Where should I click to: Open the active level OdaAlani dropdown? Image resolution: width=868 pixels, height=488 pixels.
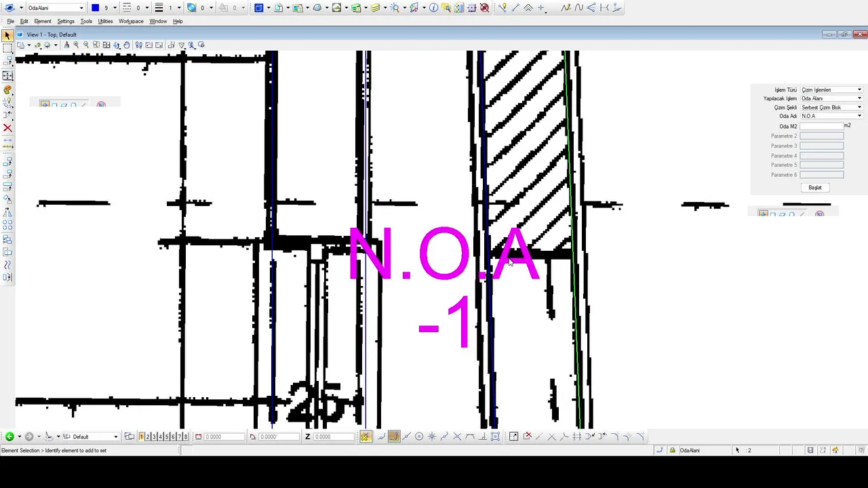click(x=81, y=7)
